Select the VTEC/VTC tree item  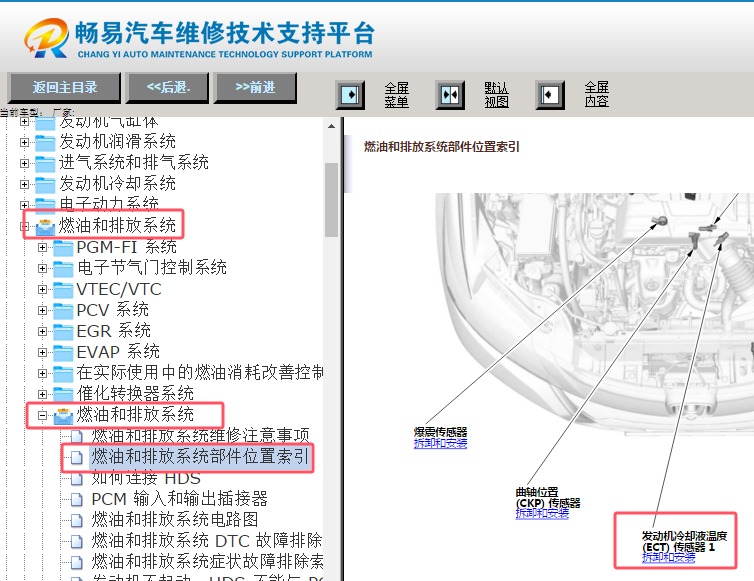[x=119, y=289]
